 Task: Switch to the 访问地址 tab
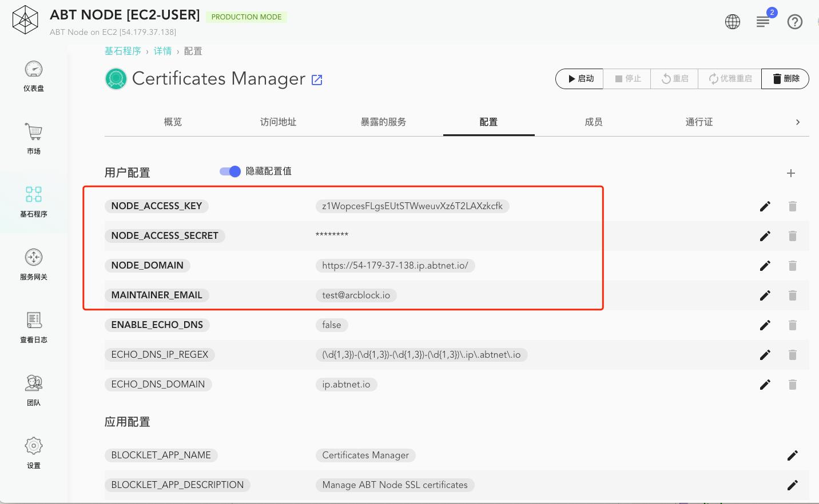279,122
